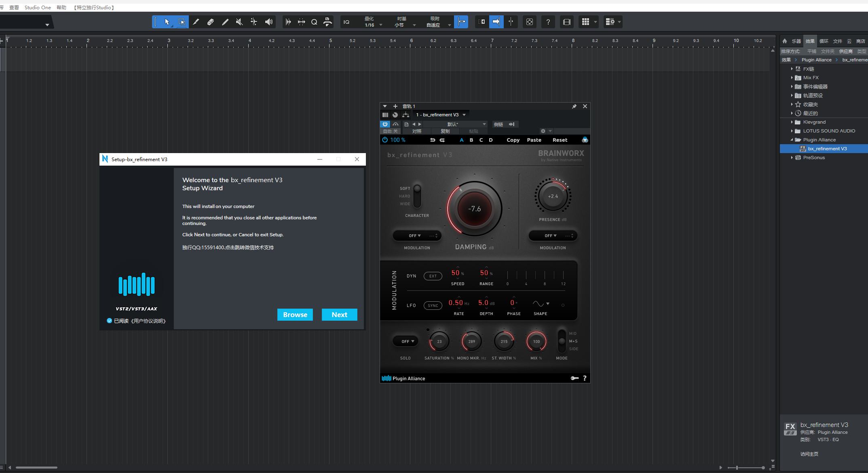Toggle the LFO SYNC button
Image resolution: width=868 pixels, height=473 pixels.
pyautogui.click(x=433, y=305)
